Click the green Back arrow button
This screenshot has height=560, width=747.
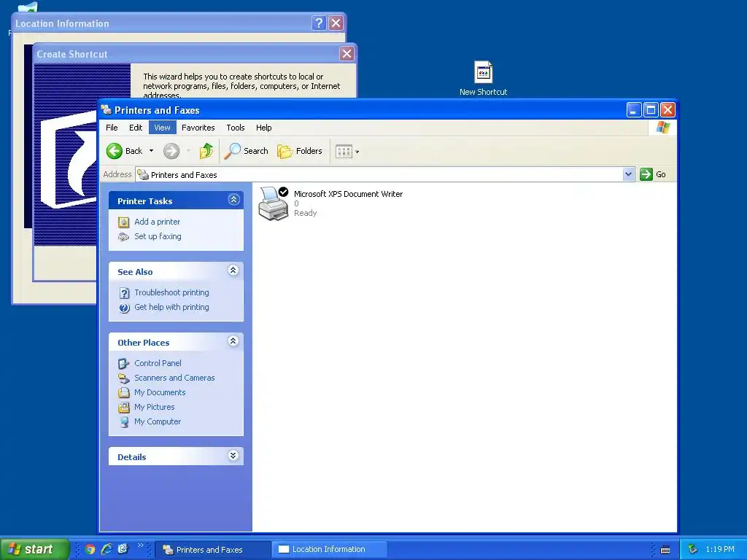pyautogui.click(x=115, y=151)
